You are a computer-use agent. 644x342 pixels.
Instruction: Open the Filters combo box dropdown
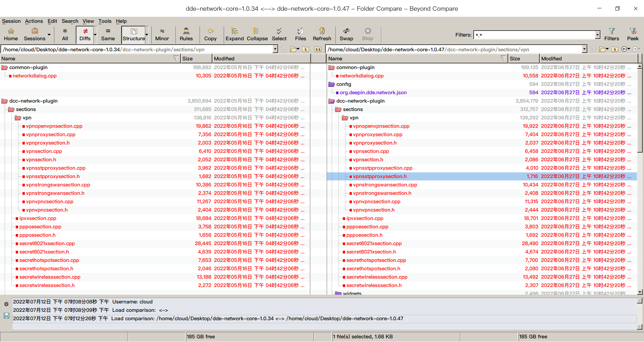pyautogui.click(x=597, y=35)
